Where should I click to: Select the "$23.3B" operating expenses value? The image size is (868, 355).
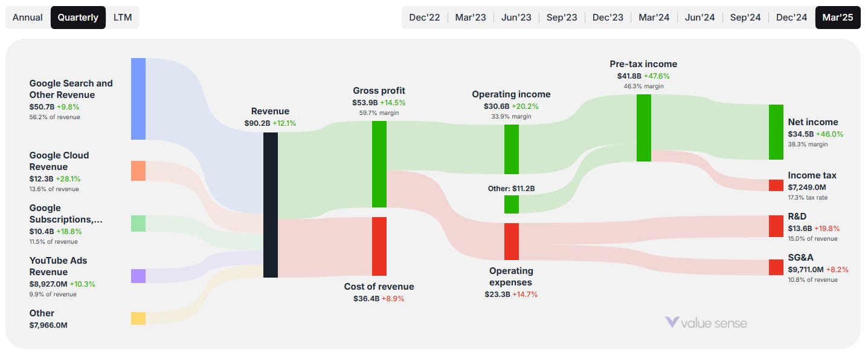(497, 295)
